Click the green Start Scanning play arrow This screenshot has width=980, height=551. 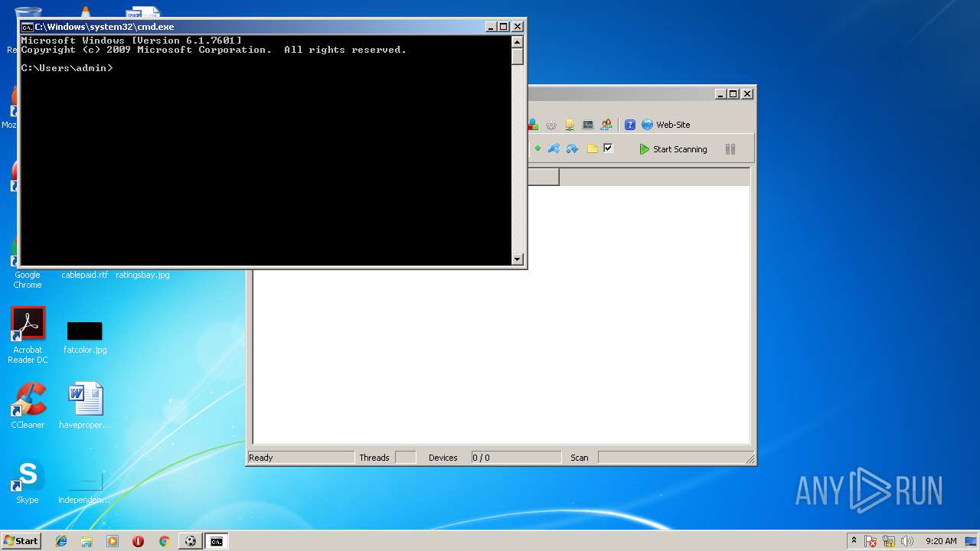[x=644, y=149]
